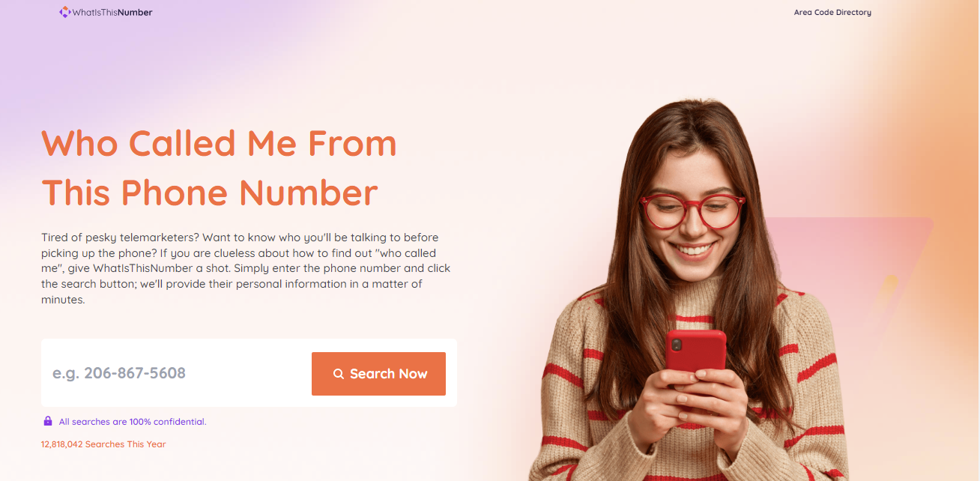Click the purple padlock icon
Image resolution: width=980 pixels, height=481 pixels.
click(48, 421)
